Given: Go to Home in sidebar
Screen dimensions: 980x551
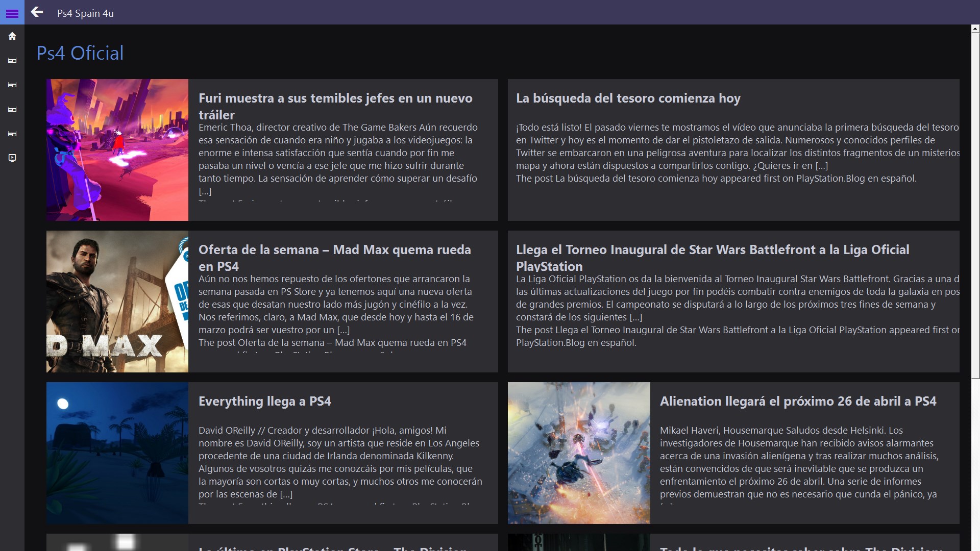Looking at the screenshot, I should tap(12, 36).
